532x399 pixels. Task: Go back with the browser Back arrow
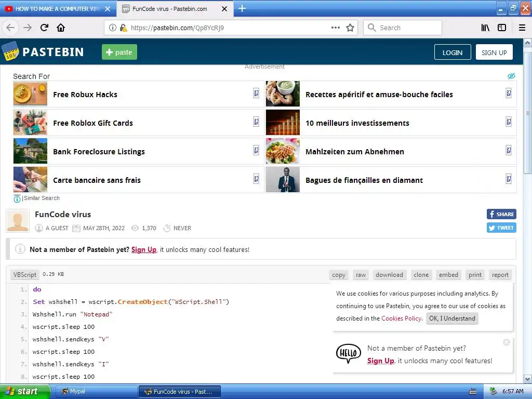tap(10, 28)
